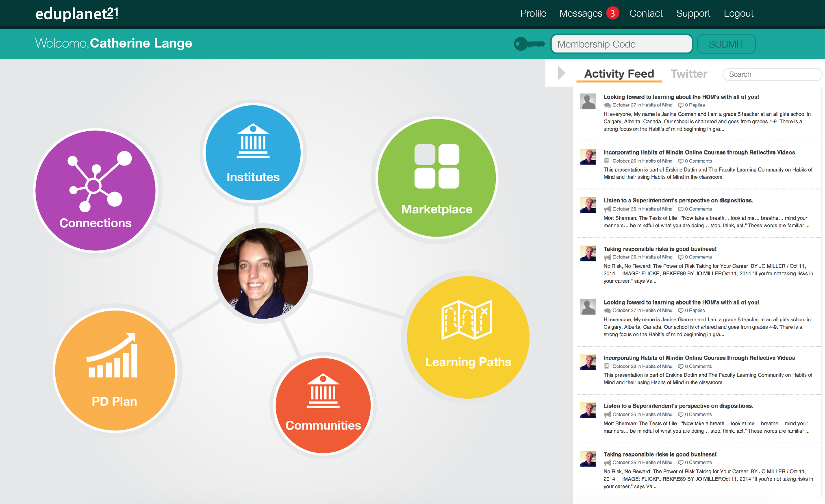Click Catherine Lange's center profile photo
Screen dimensions: 825x504
(263, 273)
